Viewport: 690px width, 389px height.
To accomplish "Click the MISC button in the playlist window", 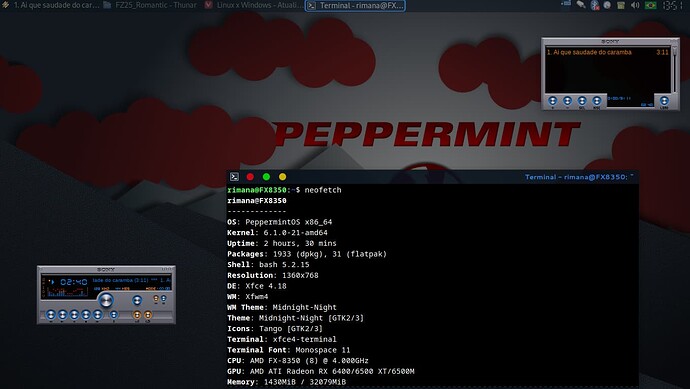I will (596, 101).
